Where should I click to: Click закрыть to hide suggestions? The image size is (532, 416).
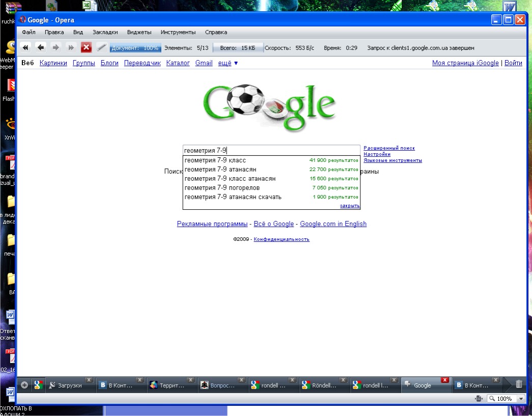click(x=350, y=206)
